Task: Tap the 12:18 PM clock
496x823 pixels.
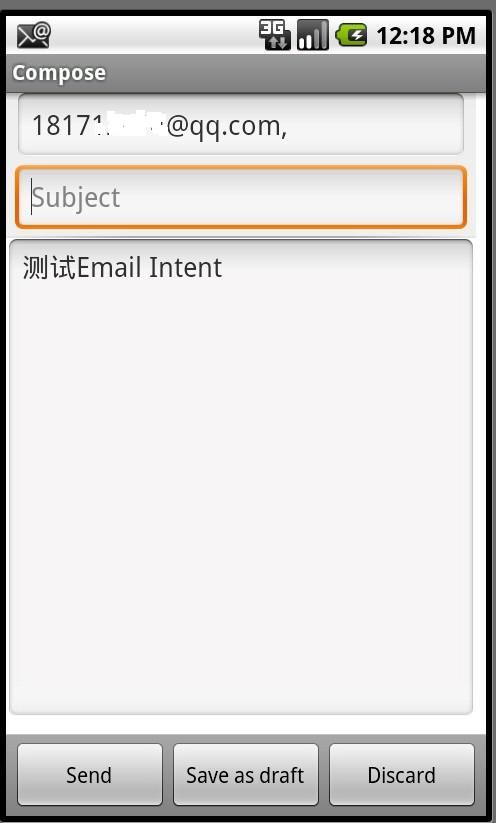Action: (426, 36)
